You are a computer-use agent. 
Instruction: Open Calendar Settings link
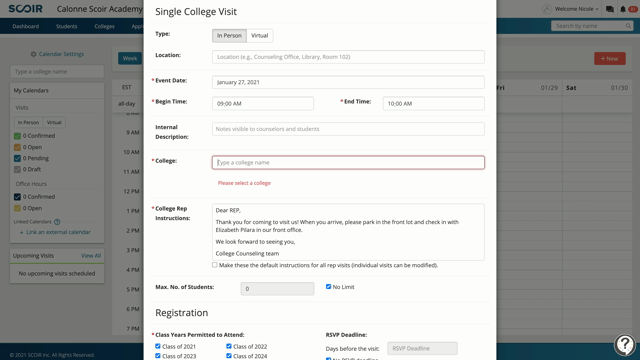[61, 54]
